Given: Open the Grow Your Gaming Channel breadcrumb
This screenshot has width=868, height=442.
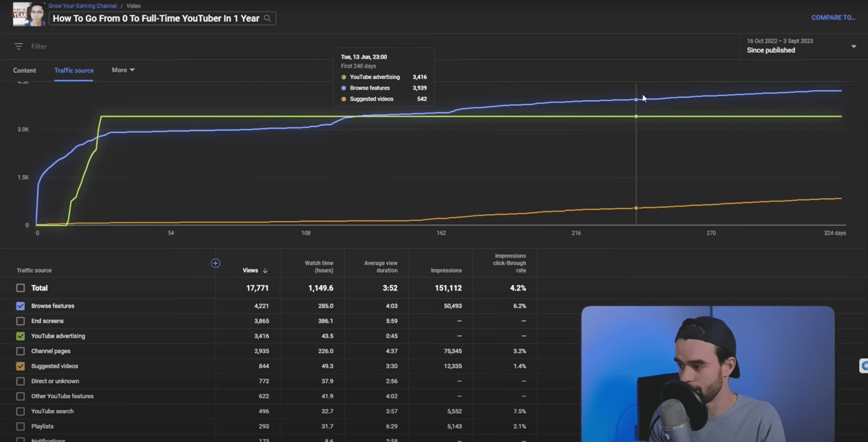Looking at the screenshot, I should pos(83,6).
